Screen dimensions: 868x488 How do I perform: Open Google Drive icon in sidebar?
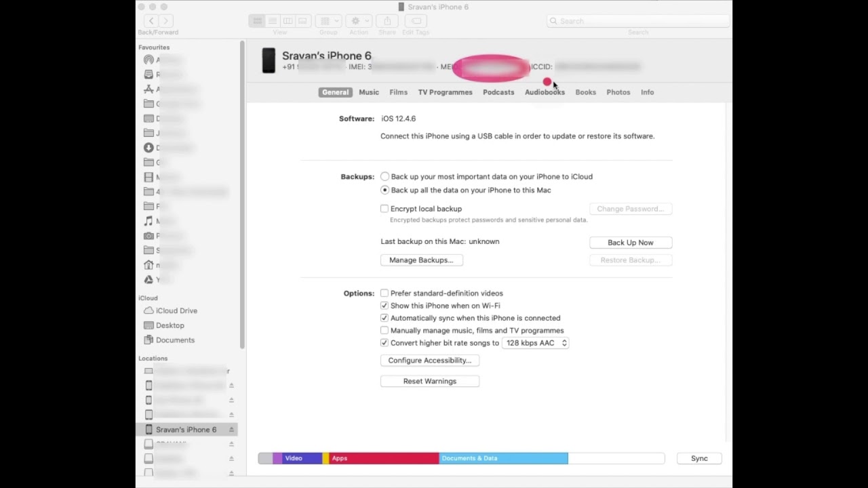[x=149, y=280]
